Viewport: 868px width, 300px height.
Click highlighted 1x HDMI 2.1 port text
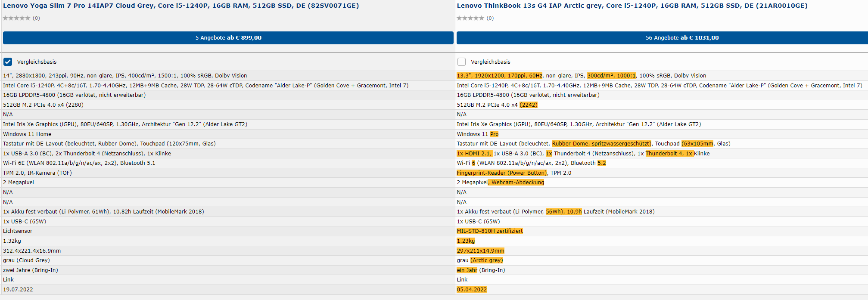coord(474,154)
